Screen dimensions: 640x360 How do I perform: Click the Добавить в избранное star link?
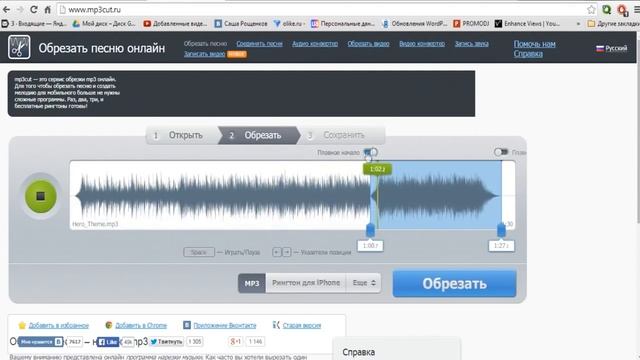click(x=53, y=325)
